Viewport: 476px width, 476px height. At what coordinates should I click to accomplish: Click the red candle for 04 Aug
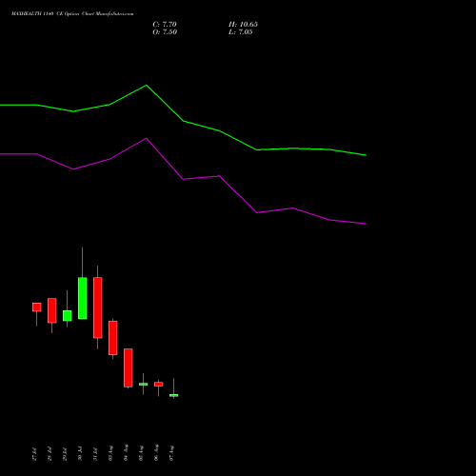tap(129, 367)
